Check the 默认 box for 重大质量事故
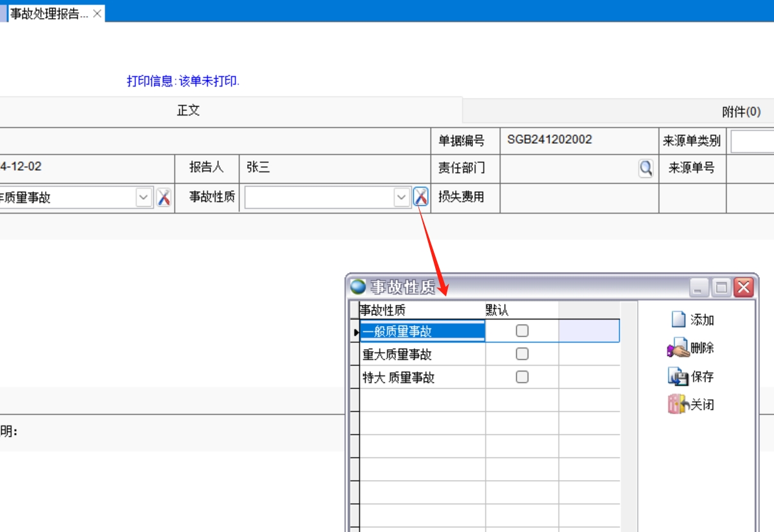 pyautogui.click(x=522, y=354)
